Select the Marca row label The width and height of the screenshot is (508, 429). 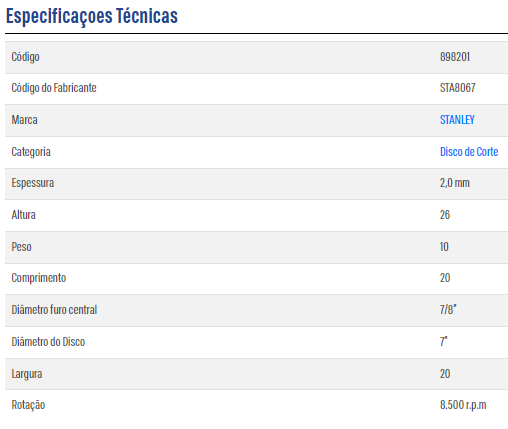[x=24, y=120]
